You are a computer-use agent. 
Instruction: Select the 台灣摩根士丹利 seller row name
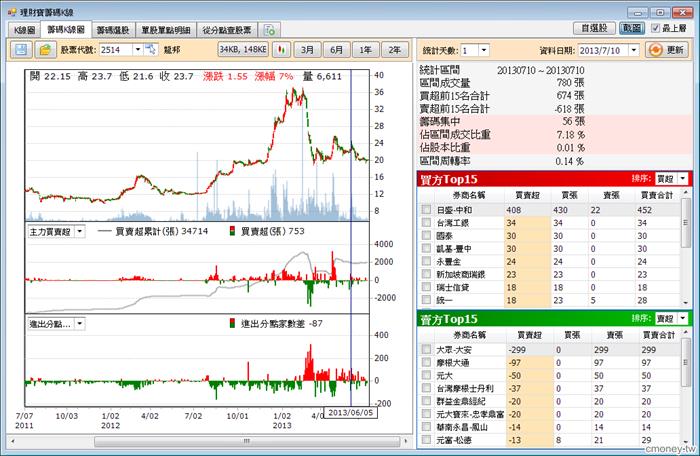[x=465, y=388]
